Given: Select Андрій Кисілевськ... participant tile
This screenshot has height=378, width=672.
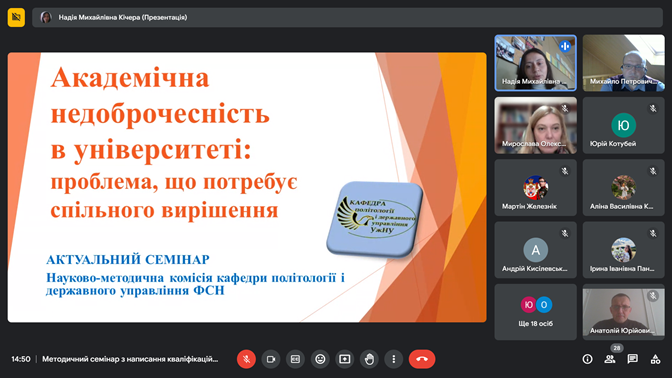Looking at the screenshot, I should (x=535, y=250).
